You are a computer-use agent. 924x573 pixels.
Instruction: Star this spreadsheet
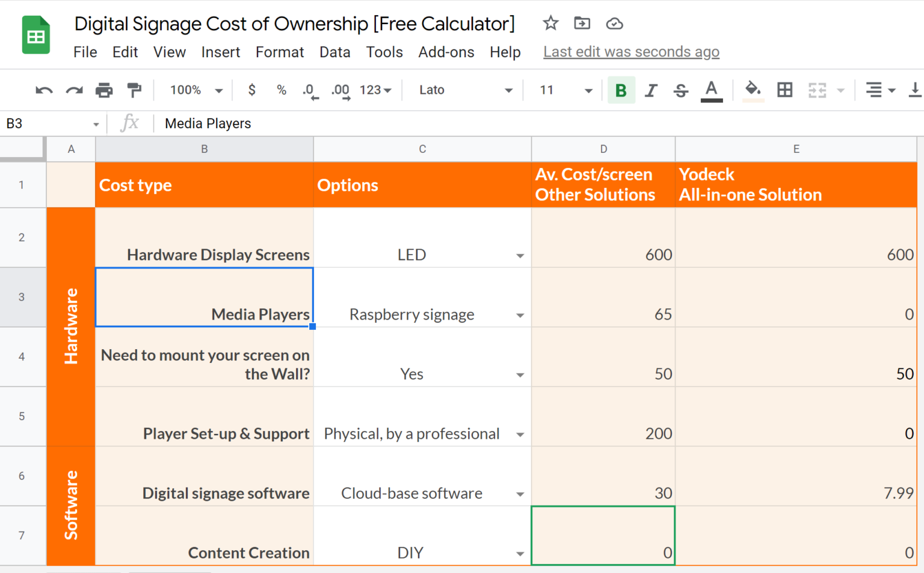550,23
